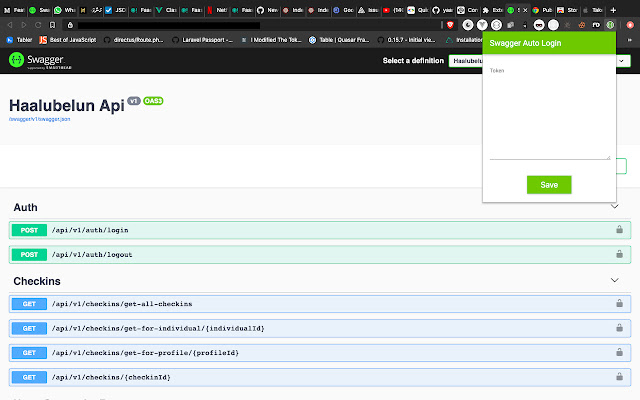This screenshot has height=400, width=640.
Task: Click the bookmark page icon
Action: 52,25
